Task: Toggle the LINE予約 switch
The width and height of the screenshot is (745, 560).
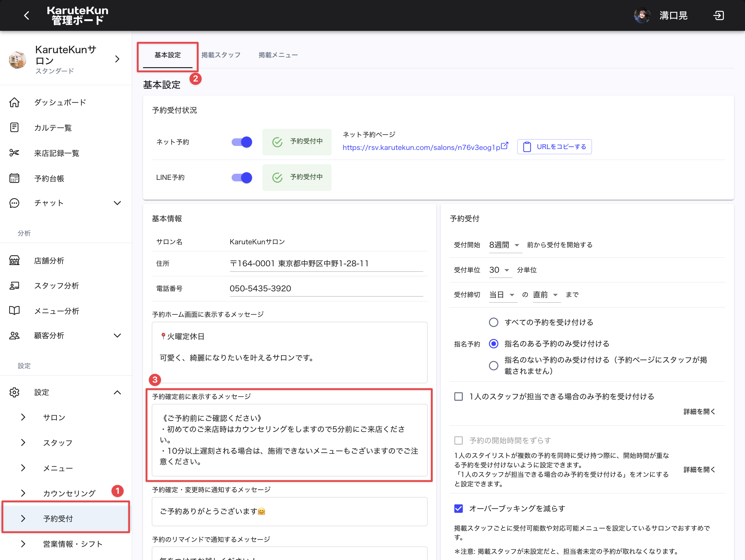Action: [242, 177]
